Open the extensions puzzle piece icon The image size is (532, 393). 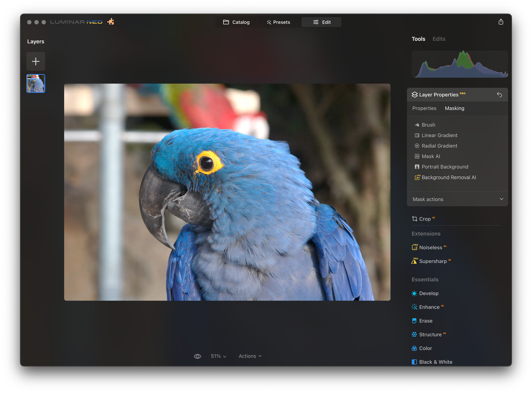pos(111,22)
